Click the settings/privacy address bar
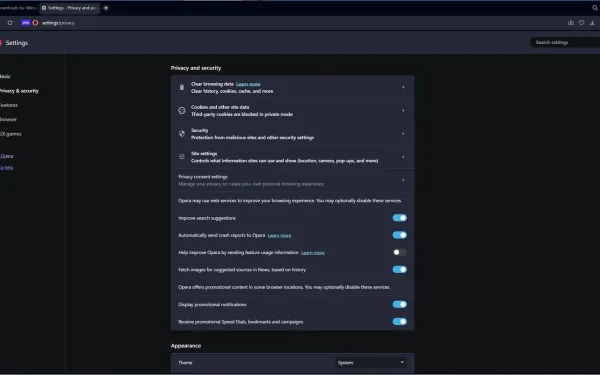The height and width of the screenshot is (375, 600). pos(58,23)
